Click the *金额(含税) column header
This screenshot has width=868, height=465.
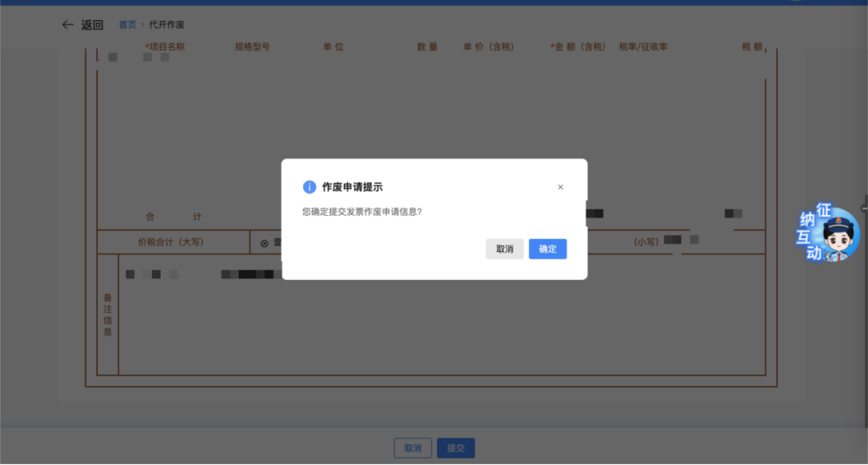(577, 47)
